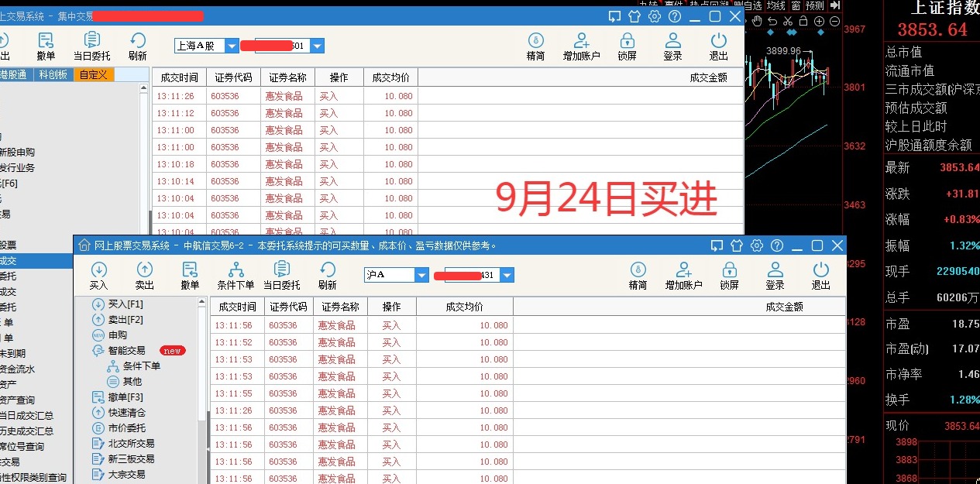Open the 上海A股 market dropdown

point(232,46)
